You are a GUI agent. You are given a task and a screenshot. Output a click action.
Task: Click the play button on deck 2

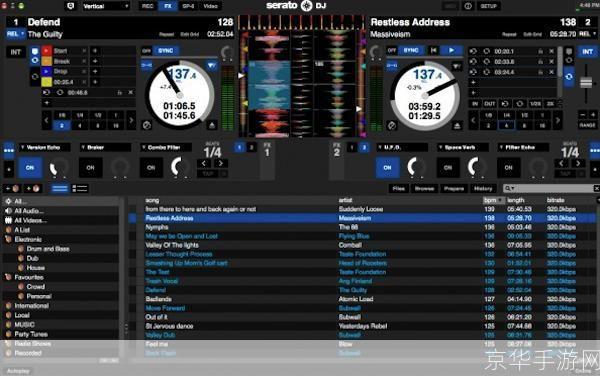[452, 50]
